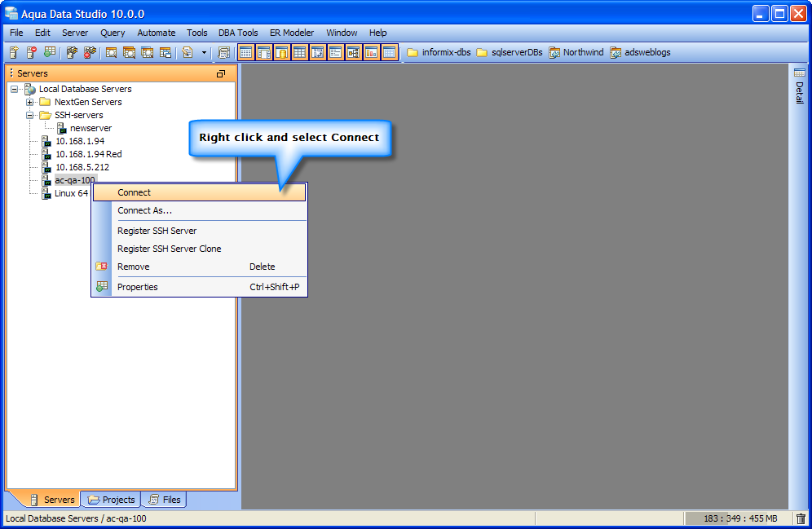812x529 pixels.
Task: Select Connect in the context menu
Action: coord(200,192)
